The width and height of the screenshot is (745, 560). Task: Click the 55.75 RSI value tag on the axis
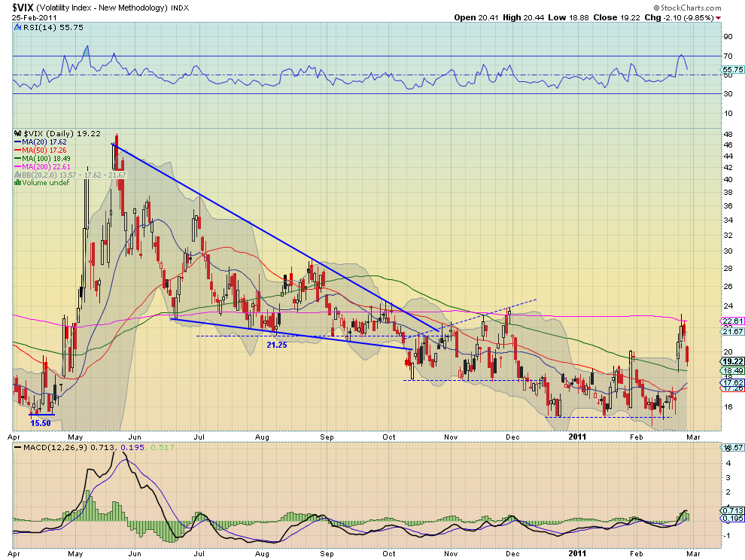[733, 69]
